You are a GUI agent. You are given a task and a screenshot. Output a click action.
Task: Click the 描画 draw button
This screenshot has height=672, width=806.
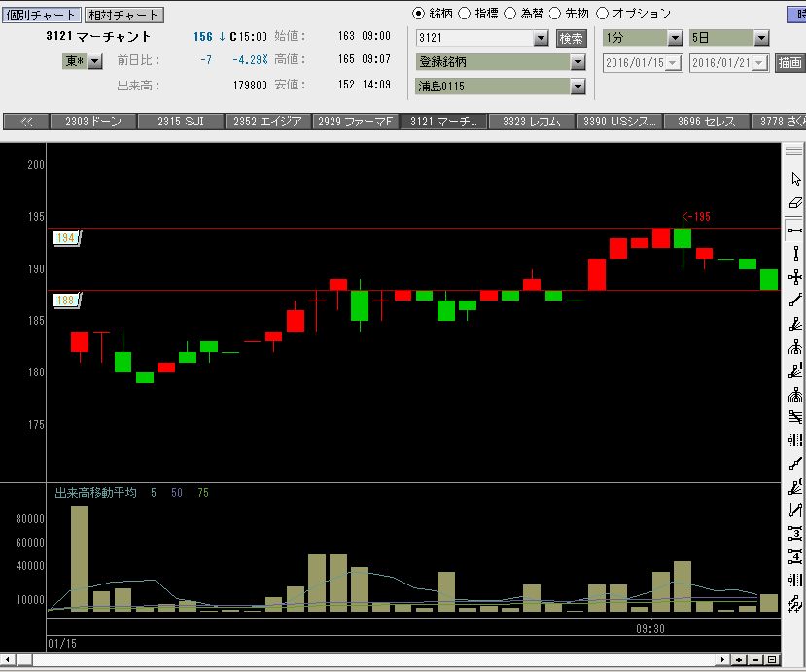(x=789, y=63)
